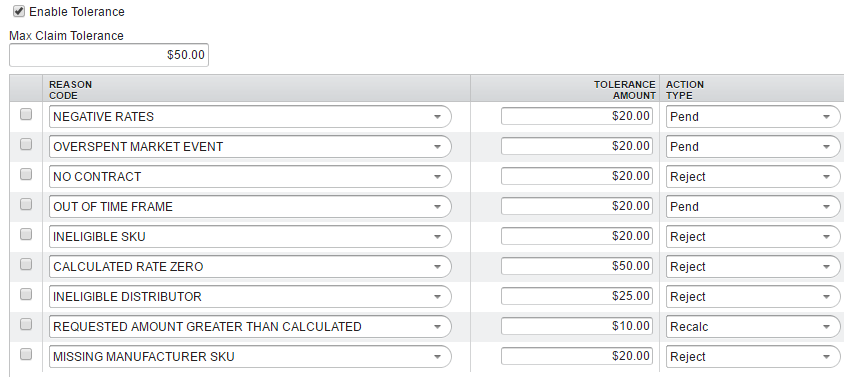Viewport: 844px width, 377px height.
Task: Open the NEGATIVE RATES reason code dropdown
Action: [250, 116]
